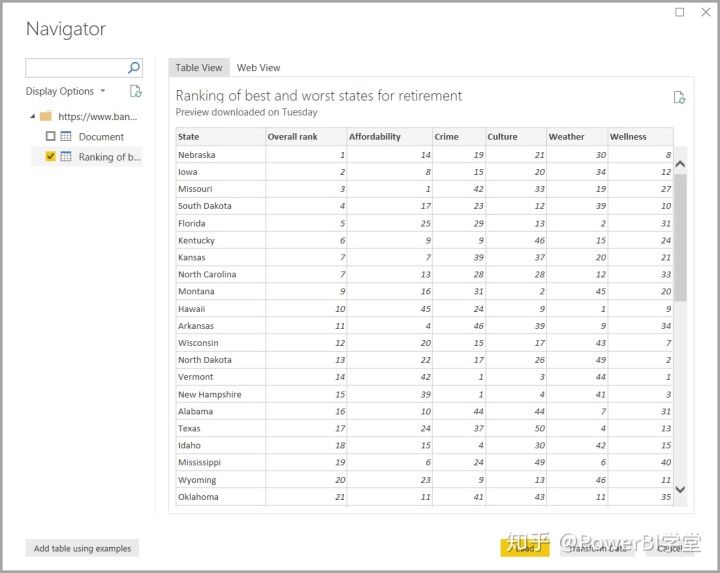Click the scroll down arrow of preview
This screenshot has width=720, height=573.
coord(681,489)
